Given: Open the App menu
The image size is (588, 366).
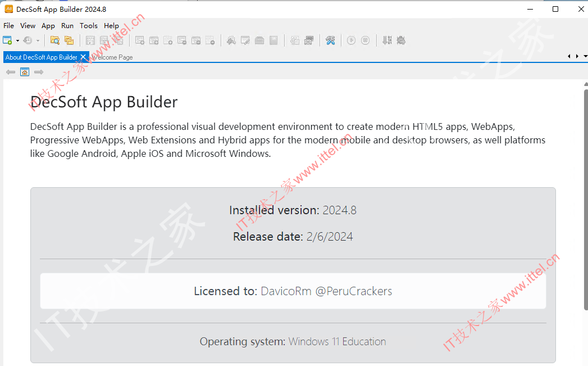Looking at the screenshot, I should tap(48, 25).
